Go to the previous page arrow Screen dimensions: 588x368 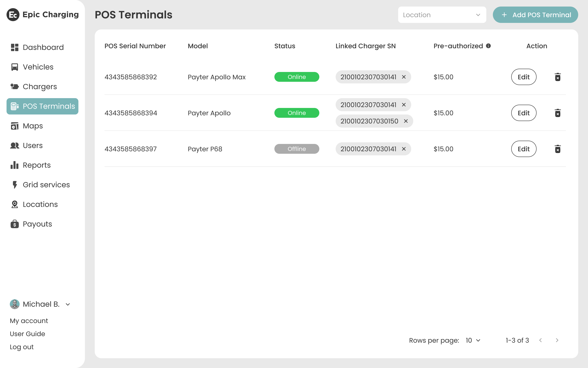541,340
